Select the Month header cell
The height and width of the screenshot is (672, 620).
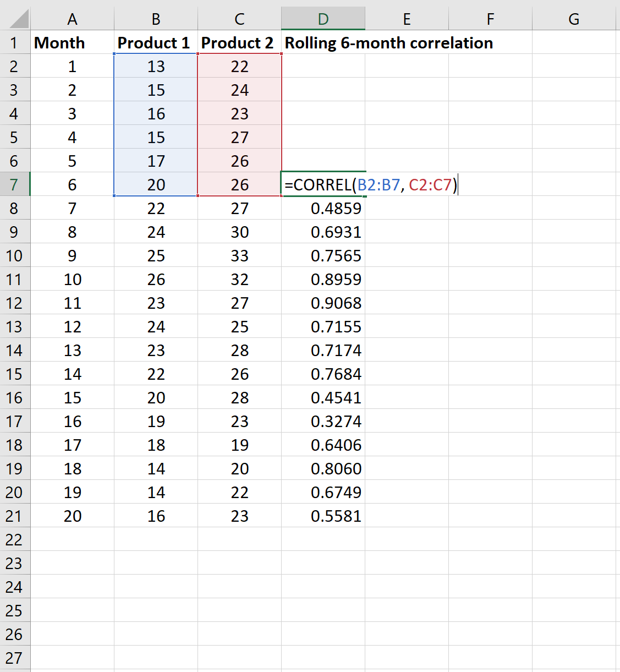click(72, 42)
